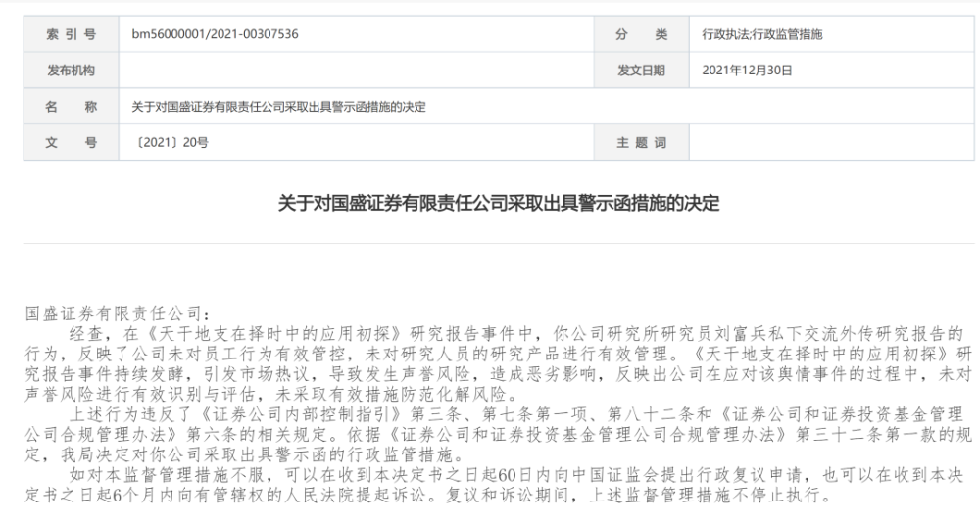Click paragraph line beginning 经查，在《天干地支
Screen dimensions: 980x525
click(516, 333)
